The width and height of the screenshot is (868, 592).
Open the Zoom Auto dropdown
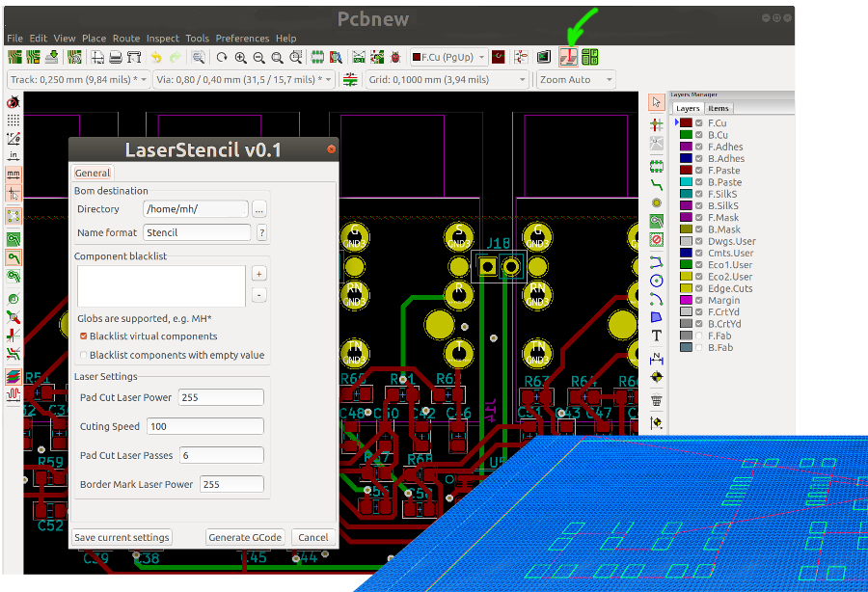click(576, 80)
